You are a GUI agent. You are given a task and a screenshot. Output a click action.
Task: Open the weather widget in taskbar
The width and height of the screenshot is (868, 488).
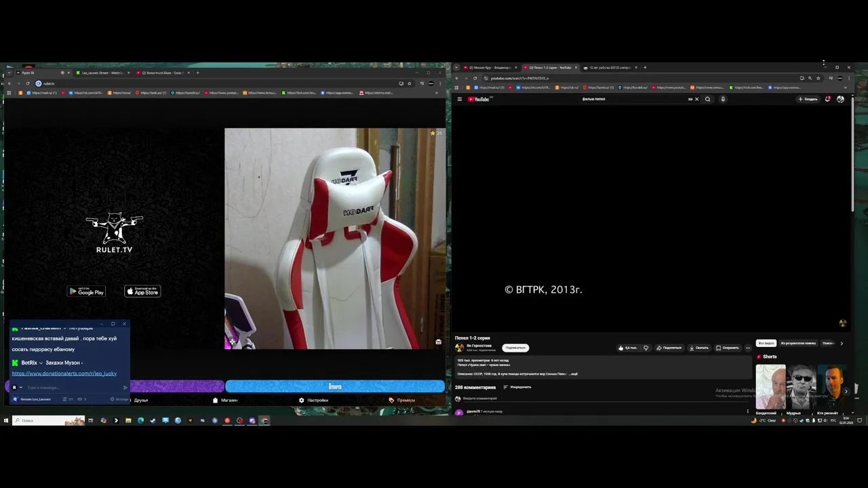tap(764, 420)
